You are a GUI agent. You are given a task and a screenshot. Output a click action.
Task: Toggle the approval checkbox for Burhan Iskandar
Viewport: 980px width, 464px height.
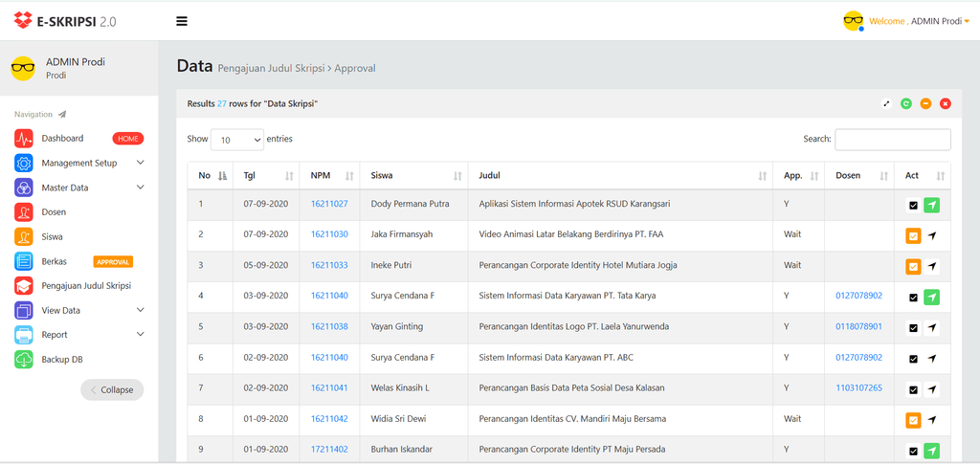coord(913,451)
